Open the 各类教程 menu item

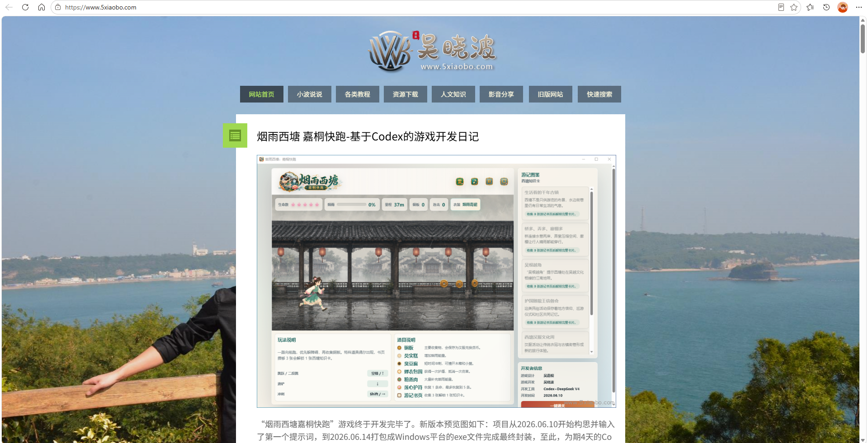coord(358,94)
